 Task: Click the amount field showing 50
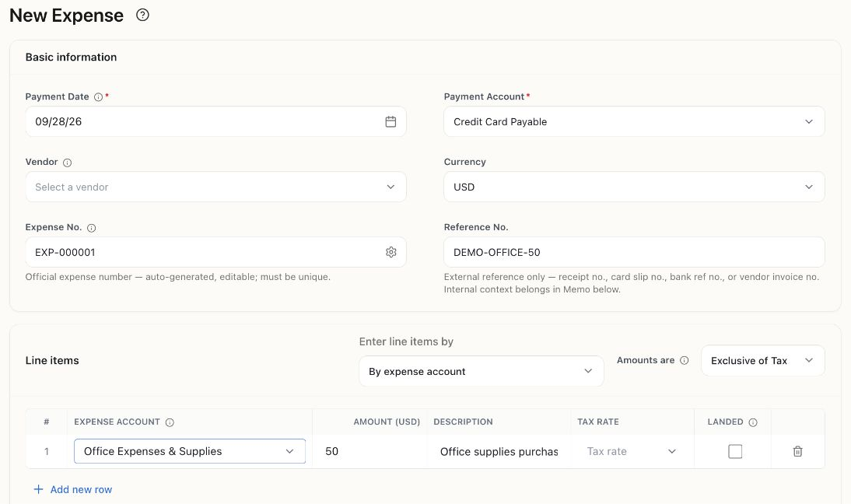(371, 451)
